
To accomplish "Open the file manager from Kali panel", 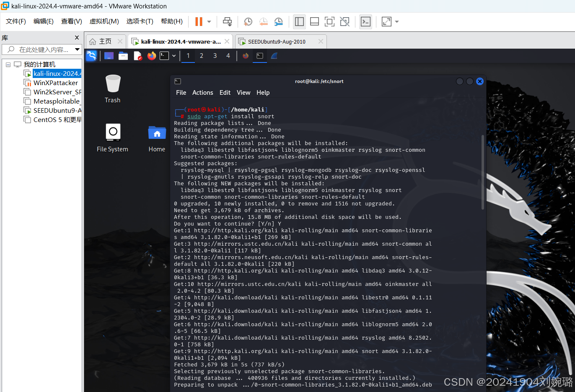I will click(x=123, y=56).
